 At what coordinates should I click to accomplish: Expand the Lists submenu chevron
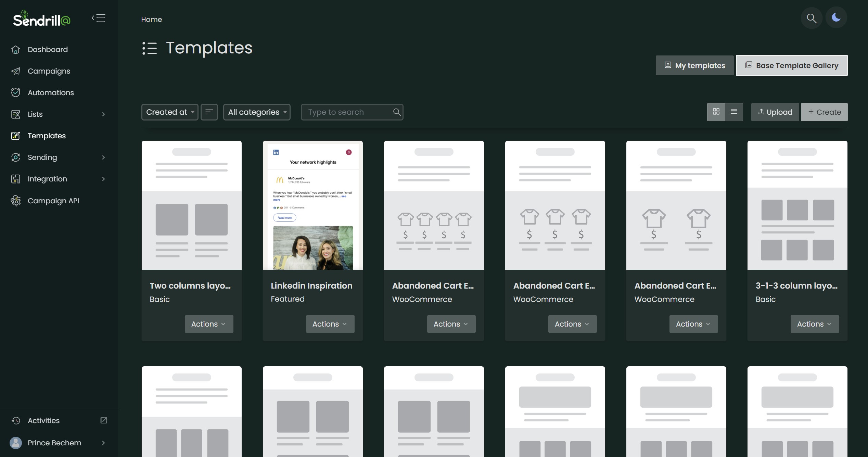103,114
